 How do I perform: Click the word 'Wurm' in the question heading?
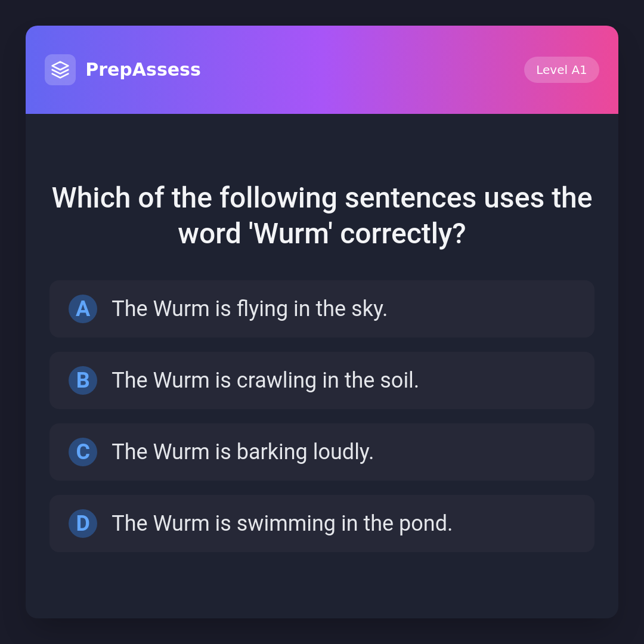[290, 233]
